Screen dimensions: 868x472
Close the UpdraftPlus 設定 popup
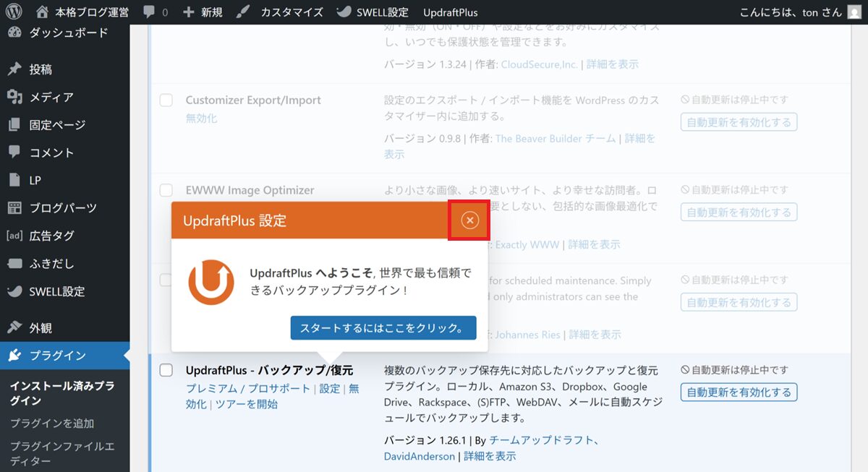coord(470,220)
